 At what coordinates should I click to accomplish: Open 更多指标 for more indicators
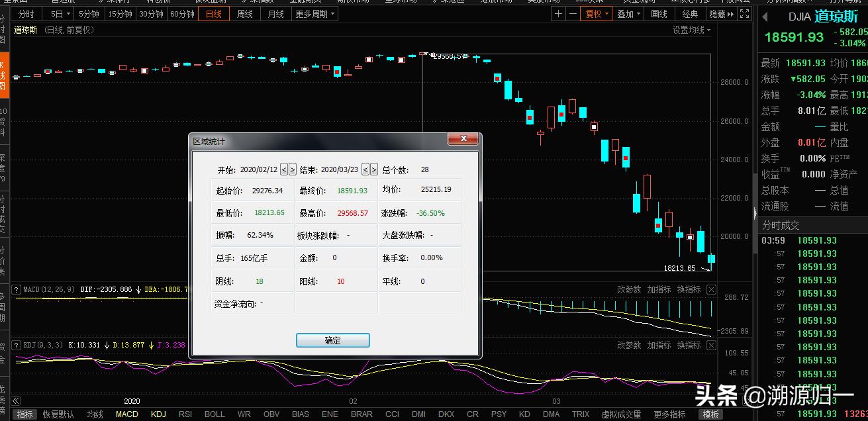coord(669,414)
